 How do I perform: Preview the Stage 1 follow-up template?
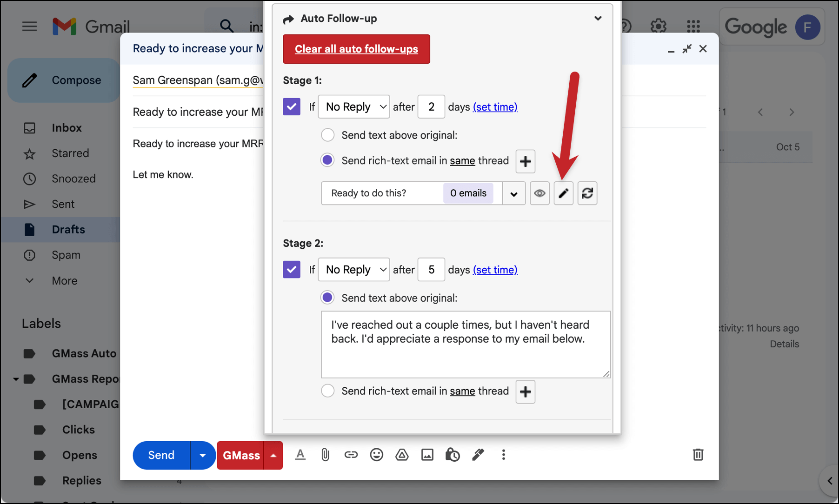click(539, 193)
